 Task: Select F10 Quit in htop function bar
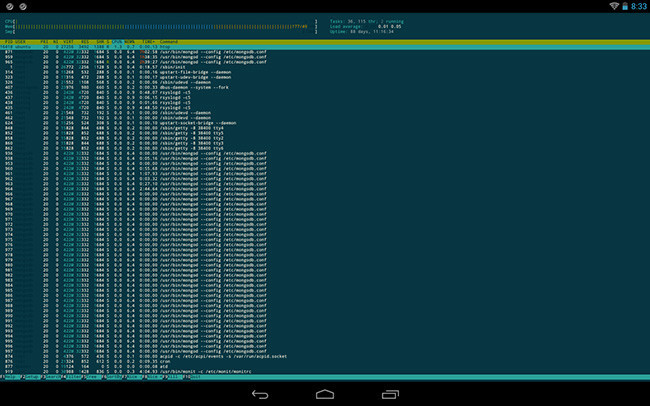click(192, 377)
